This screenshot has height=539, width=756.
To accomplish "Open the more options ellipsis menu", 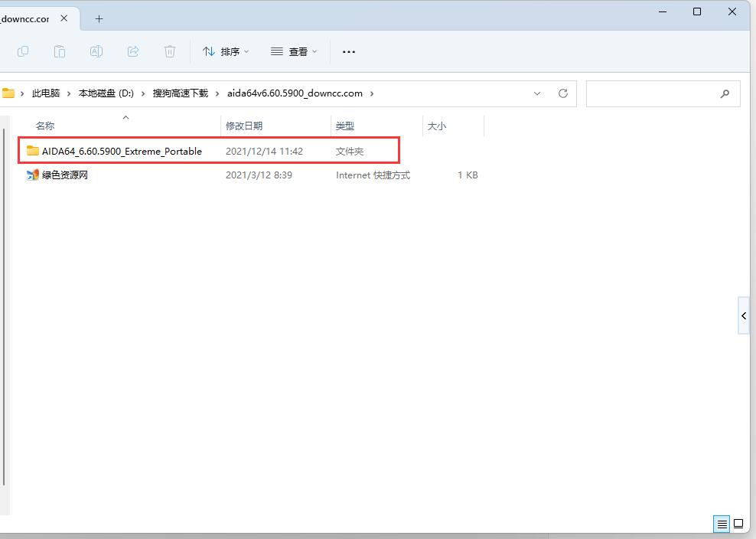I will click(x=349, y=51).
